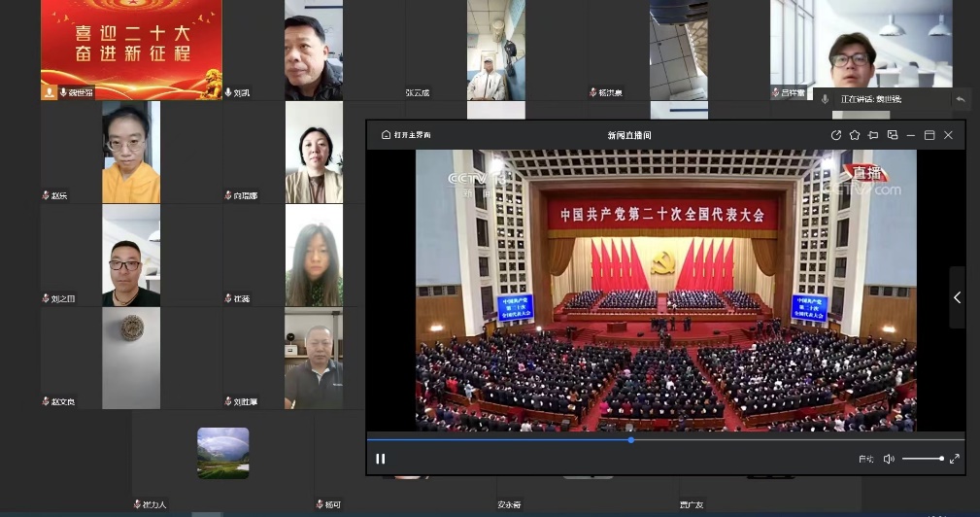980x517 pixels.
Task: Click the microphone icon beside 杨洪泉's name
Action: tap(592, 93)
